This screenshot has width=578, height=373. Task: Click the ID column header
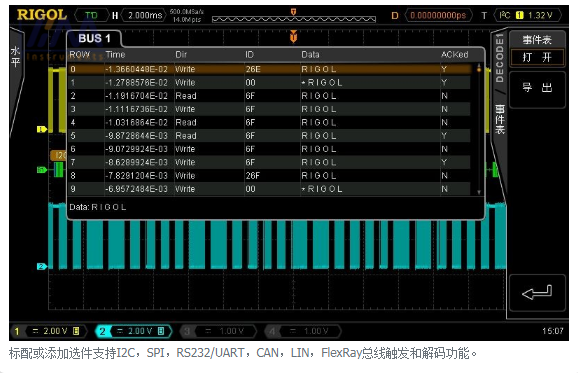(250, 55)
